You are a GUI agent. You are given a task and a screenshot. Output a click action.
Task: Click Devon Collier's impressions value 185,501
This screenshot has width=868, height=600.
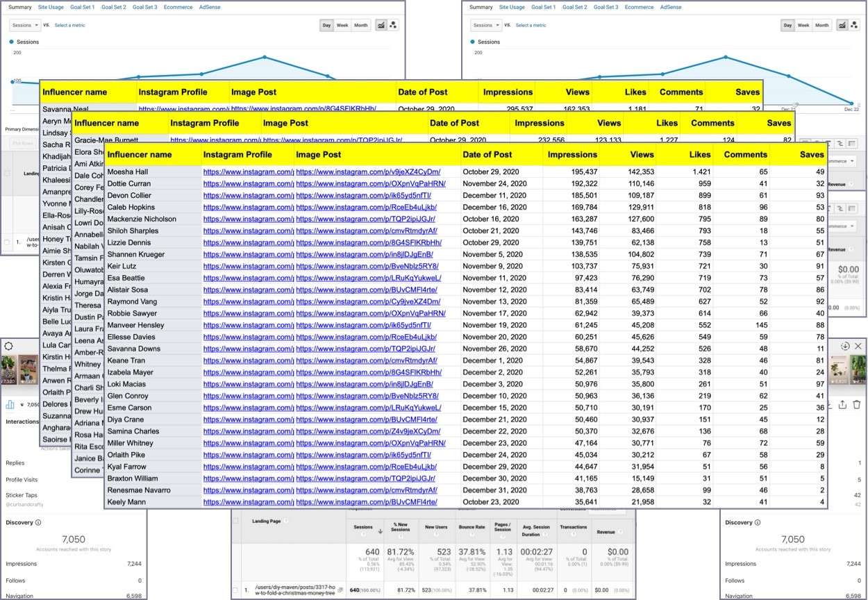pos(583,195)
